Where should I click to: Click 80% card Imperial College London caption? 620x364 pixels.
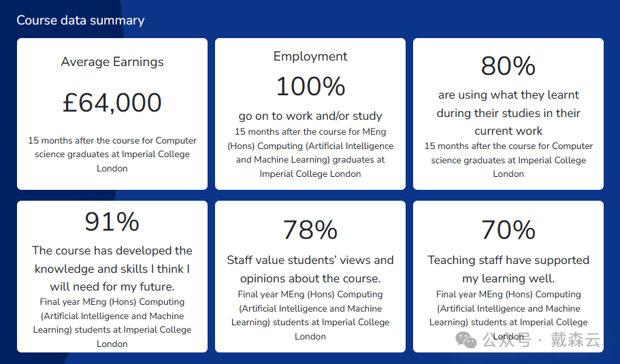[x=508, y=160]
